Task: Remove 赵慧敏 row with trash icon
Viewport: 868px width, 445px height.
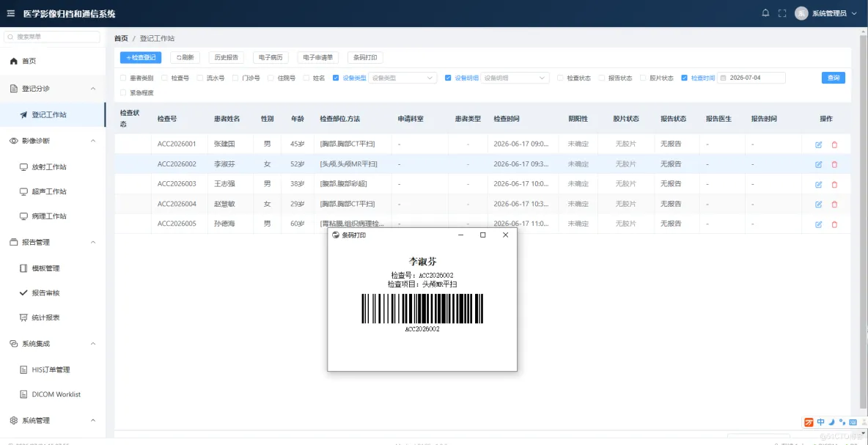Action: pyautogui.click(x=834, y=205)
